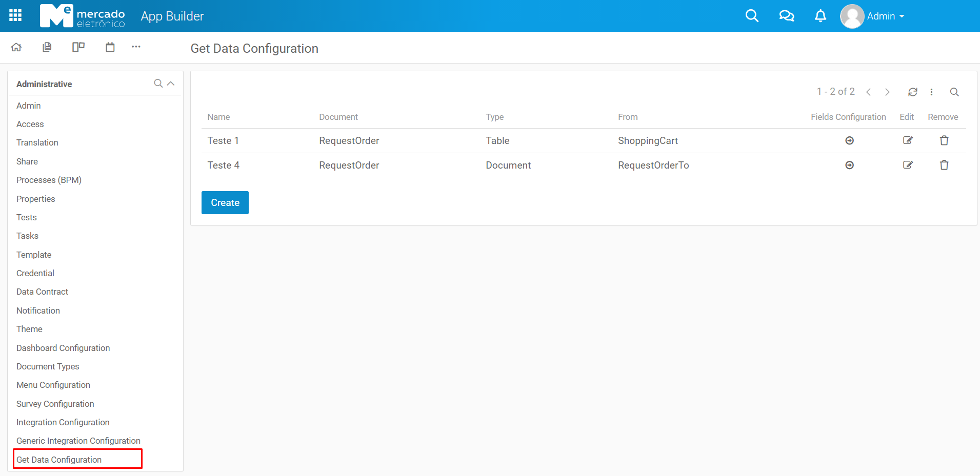
Task: Click the table search magnifier icon
Action: click(954, 92)
